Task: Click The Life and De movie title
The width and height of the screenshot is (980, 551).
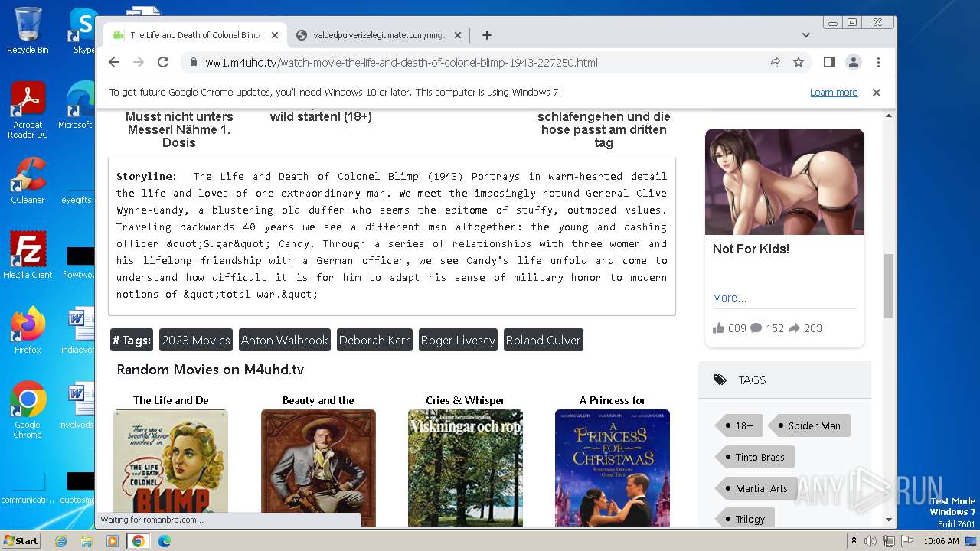Action: point(171,400)
